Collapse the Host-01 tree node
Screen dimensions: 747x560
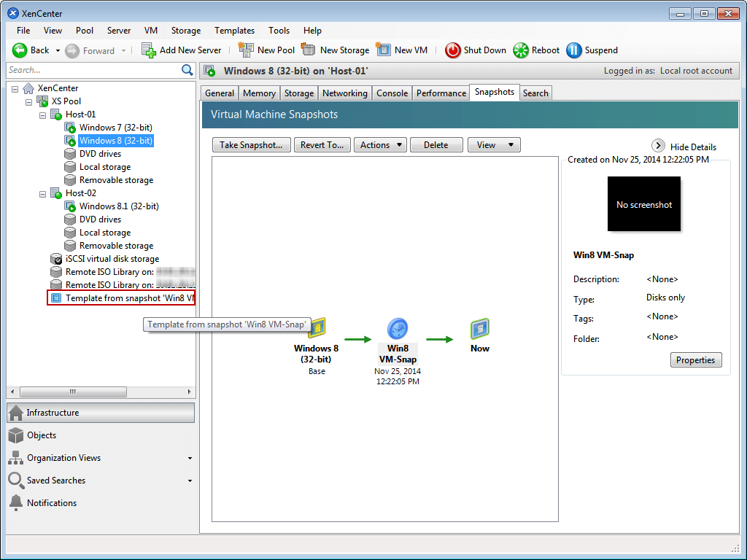[x=43, y=114]
